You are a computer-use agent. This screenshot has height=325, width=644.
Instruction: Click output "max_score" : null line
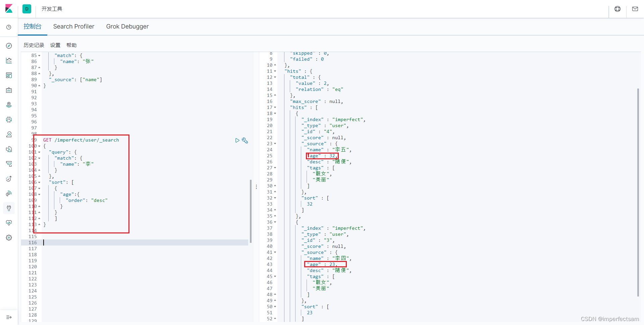point(316,102)
